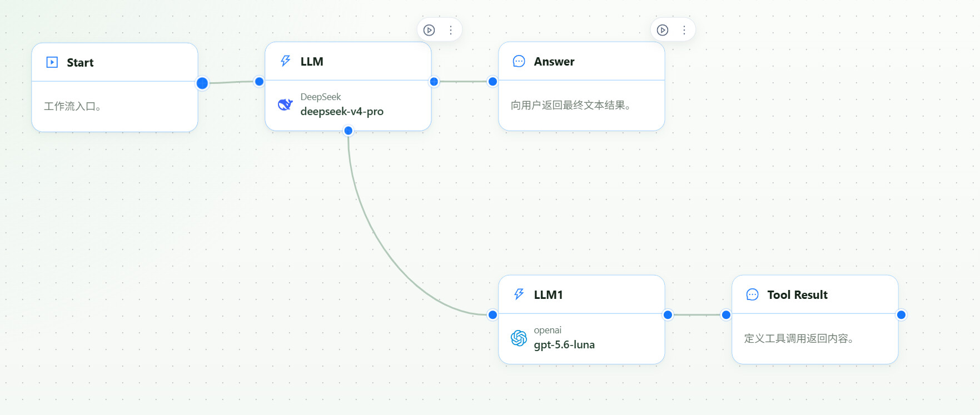Image resolution: width=980 pixels, height=415 pixels.
Task: Click the Tool Result input connector
Action: pos(726,315)
